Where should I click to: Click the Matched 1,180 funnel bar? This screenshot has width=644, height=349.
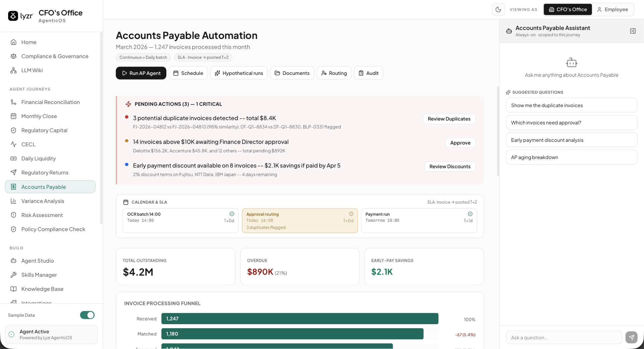[x=292, y=334]
